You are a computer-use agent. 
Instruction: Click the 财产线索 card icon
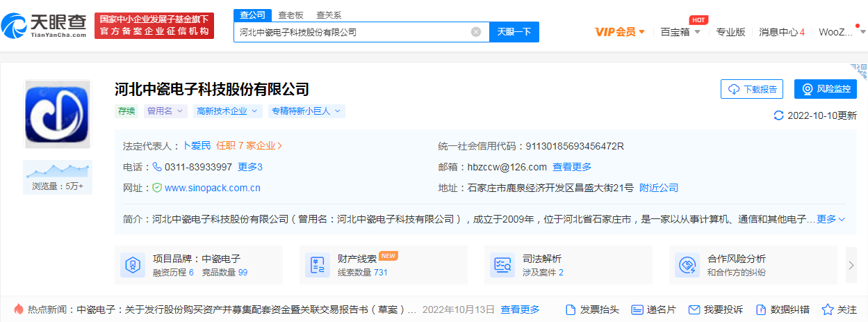317,265
